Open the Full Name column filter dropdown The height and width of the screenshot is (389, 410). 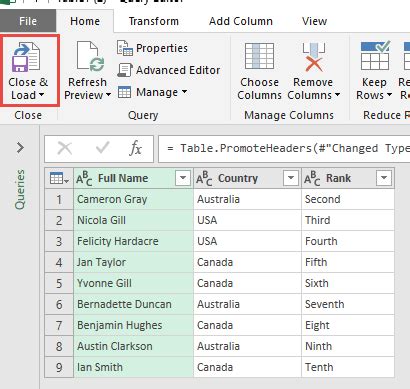point(183,178)
